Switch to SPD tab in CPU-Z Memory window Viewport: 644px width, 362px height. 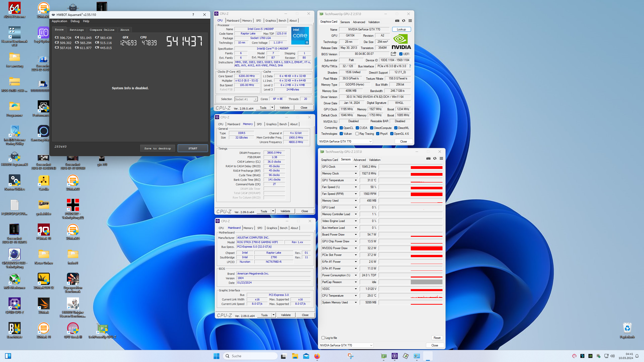259,124
